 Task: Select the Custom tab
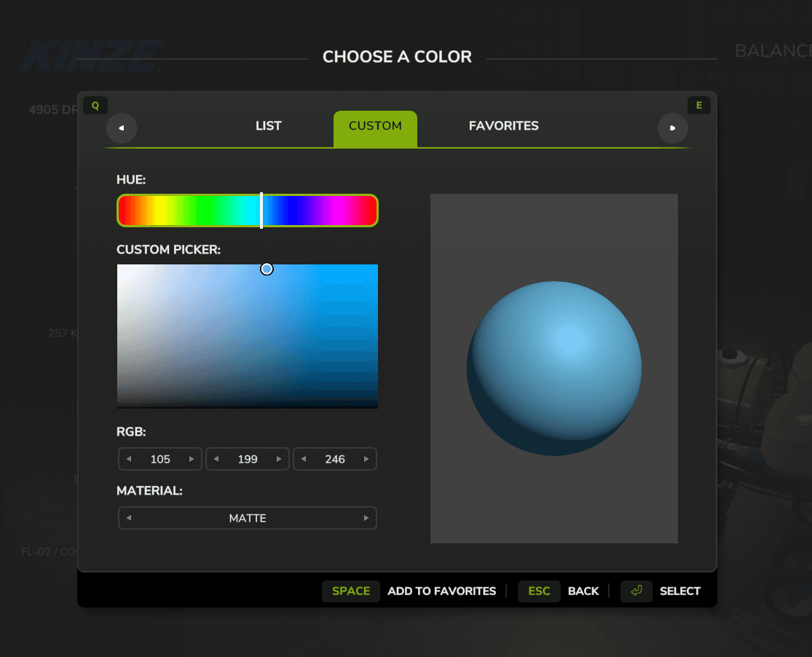(x=376, y=129)
